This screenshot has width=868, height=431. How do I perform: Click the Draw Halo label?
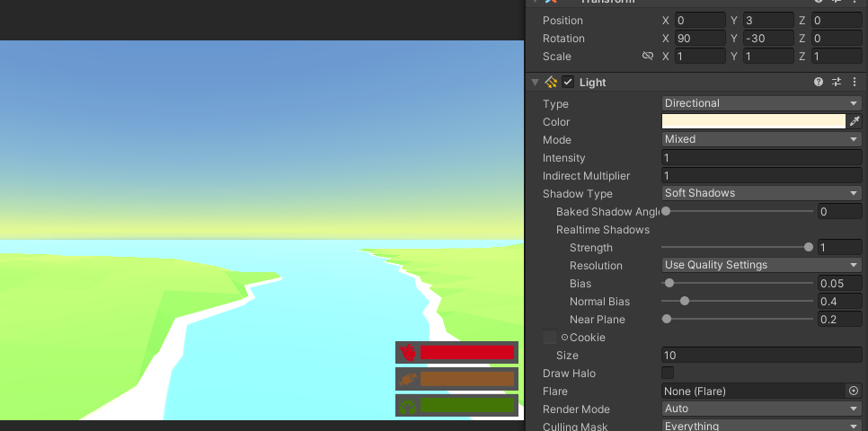point(569,374)
